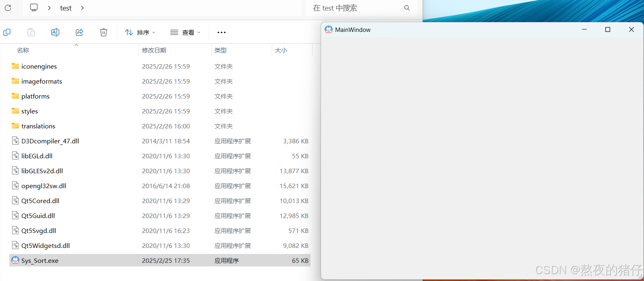Maximize the MainWindow window
The height and width of the screenshot is (281, 644).
tap(608, 29)
